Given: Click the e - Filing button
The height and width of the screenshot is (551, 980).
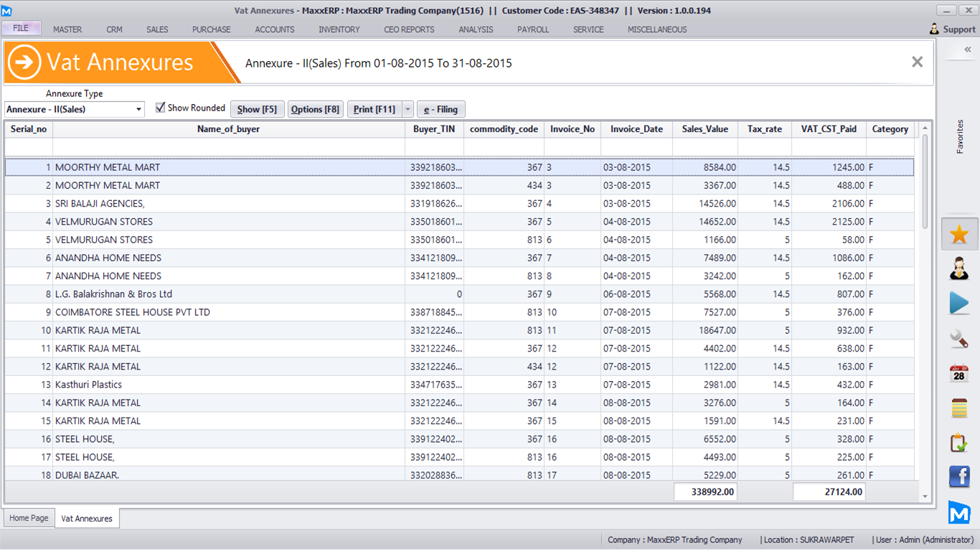Looking at the screenshot, I should pos(440,110).
